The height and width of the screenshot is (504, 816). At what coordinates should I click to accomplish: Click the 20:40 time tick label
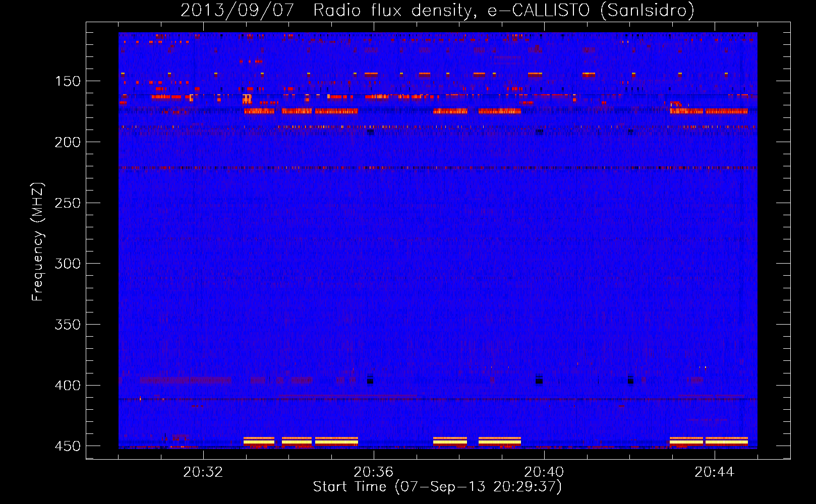tap(544, 472)
